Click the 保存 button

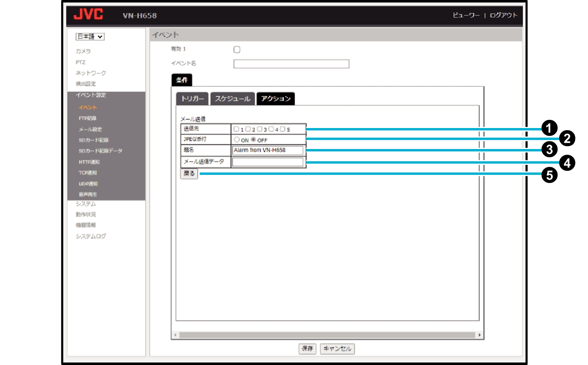click(307, 349)
